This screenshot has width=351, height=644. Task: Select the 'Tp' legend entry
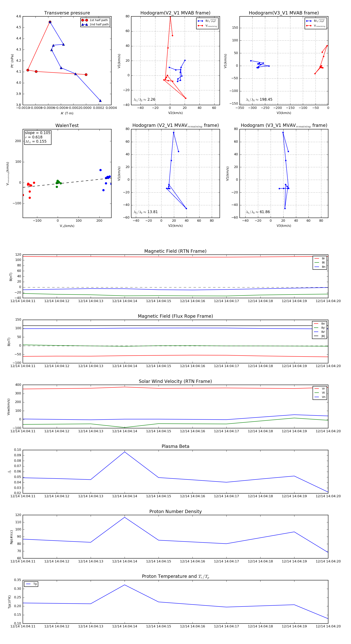tap(31, 584)
